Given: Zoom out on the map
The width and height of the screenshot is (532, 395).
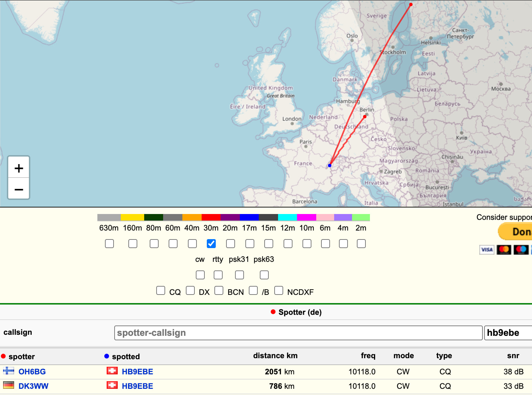Looking at the screenshot, I should [19, 189].
